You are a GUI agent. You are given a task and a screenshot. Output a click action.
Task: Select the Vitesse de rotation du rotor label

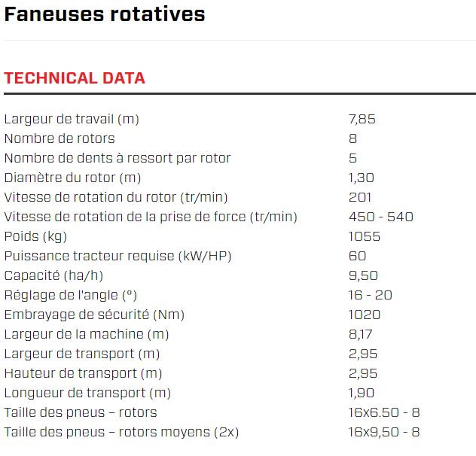(116, 197)
